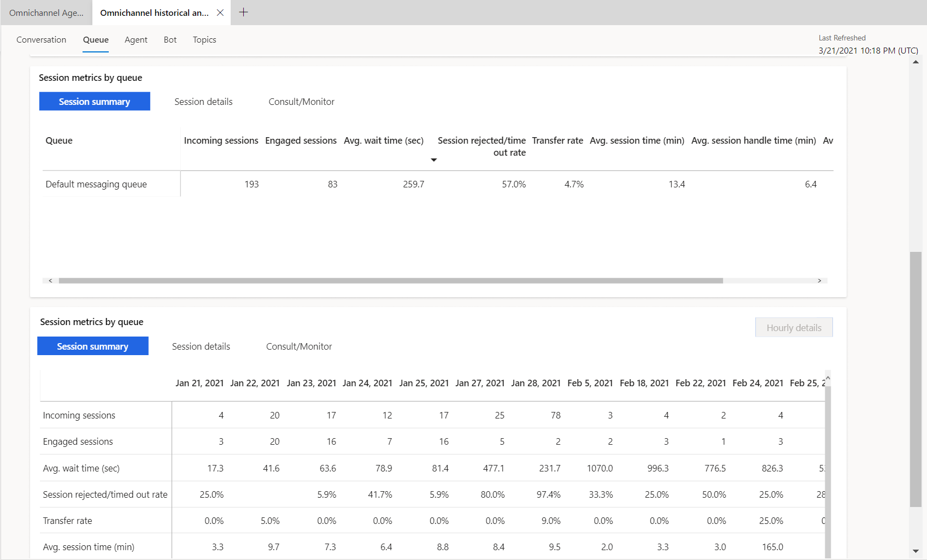927x560 pixels.
Task: Click the Last Refreshed timestamp
Action: [868, 50]
